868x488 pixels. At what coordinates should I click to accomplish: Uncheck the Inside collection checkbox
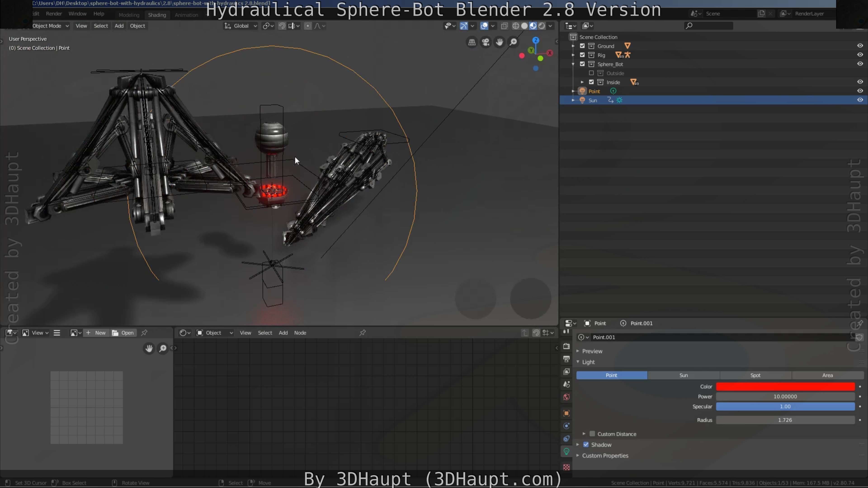(591, 82)
